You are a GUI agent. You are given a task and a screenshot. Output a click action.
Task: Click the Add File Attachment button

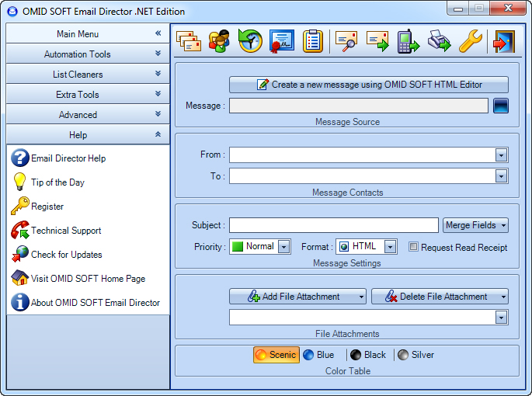[297, 297]
